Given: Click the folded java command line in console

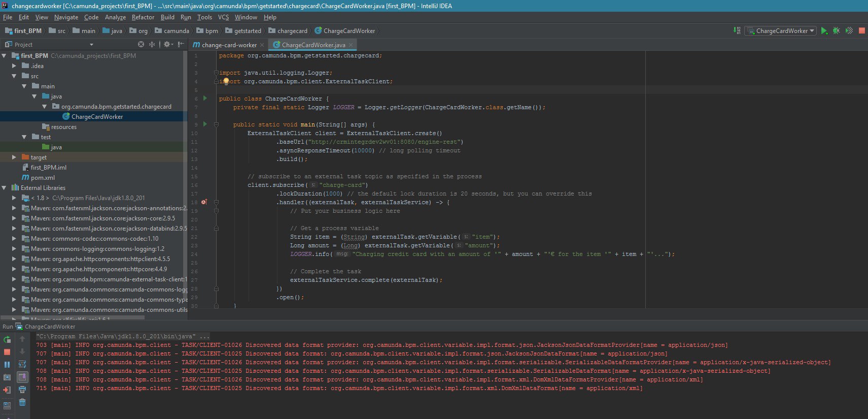Looking at the screenshot, I should pyautogui.click(x=123, y=337).
